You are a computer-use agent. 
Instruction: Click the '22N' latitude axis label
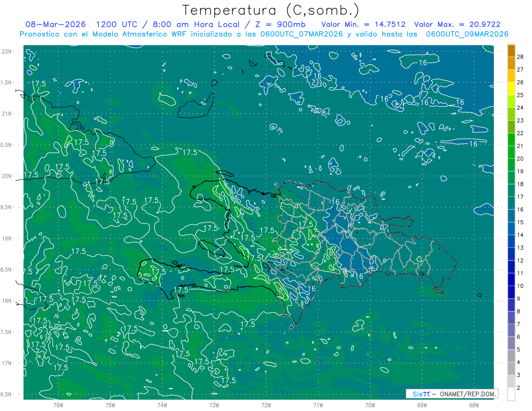click(6, 51)
